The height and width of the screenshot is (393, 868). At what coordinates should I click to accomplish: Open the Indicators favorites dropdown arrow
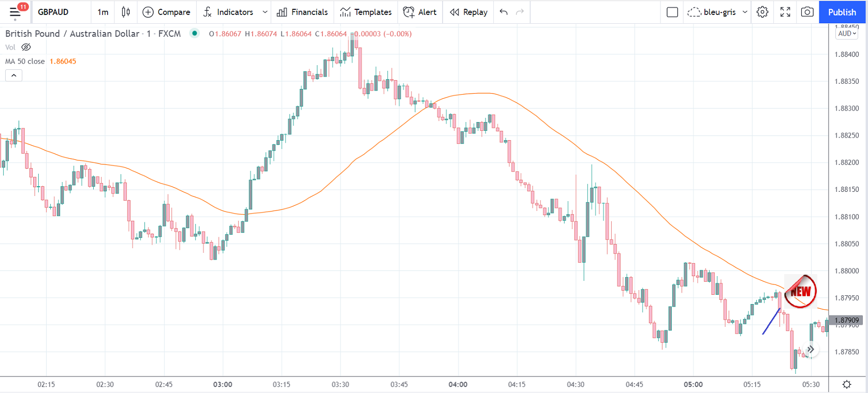click(265, 12)
